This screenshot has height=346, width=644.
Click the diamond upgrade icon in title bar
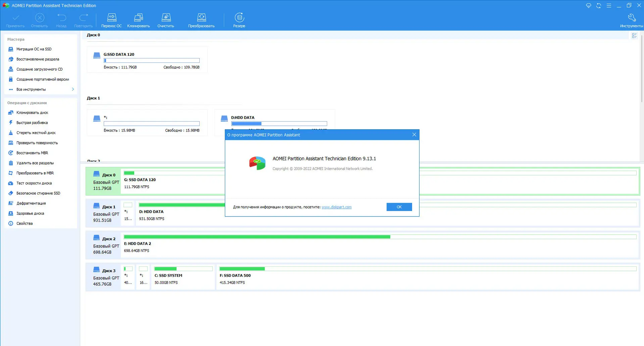[x=589, y=5]
